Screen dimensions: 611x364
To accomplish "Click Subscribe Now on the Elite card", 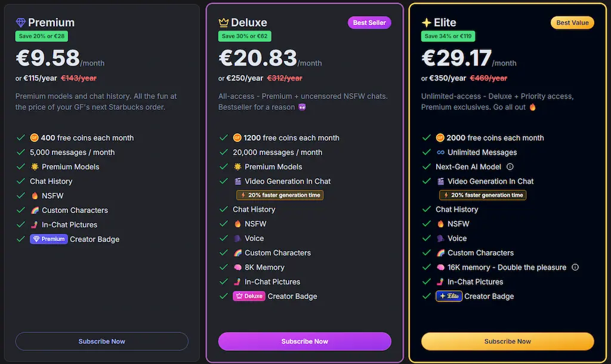I will (507, 341).
